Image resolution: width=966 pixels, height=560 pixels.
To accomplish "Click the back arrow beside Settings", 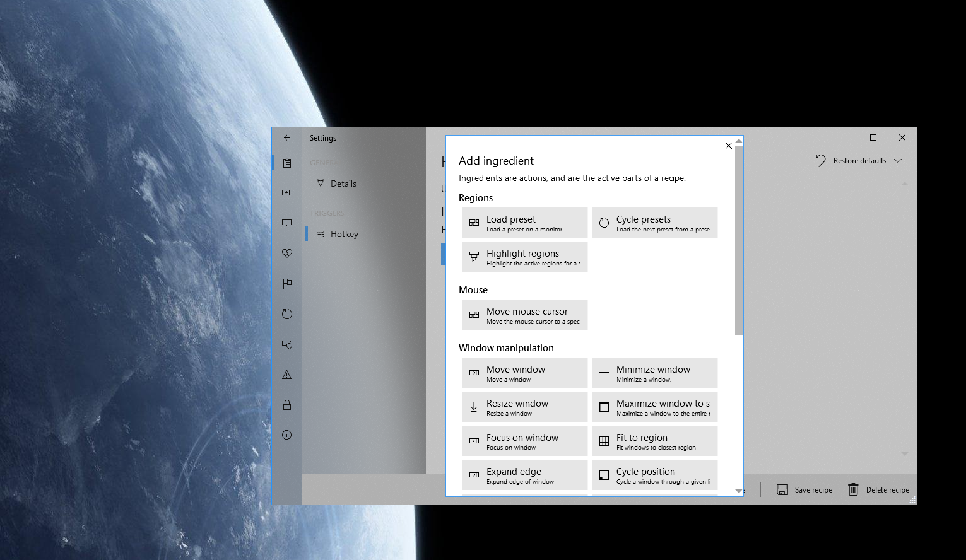I will [287, 137].
